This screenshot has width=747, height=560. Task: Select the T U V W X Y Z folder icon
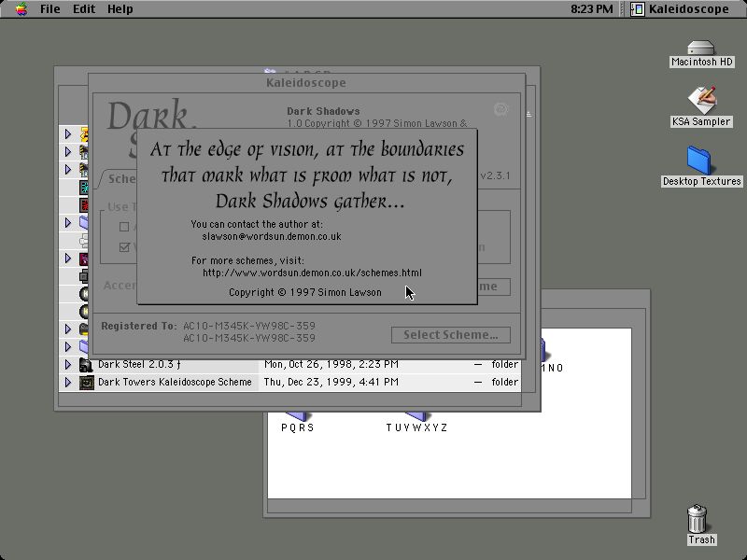pyautogui.click(x=416, y=415)
